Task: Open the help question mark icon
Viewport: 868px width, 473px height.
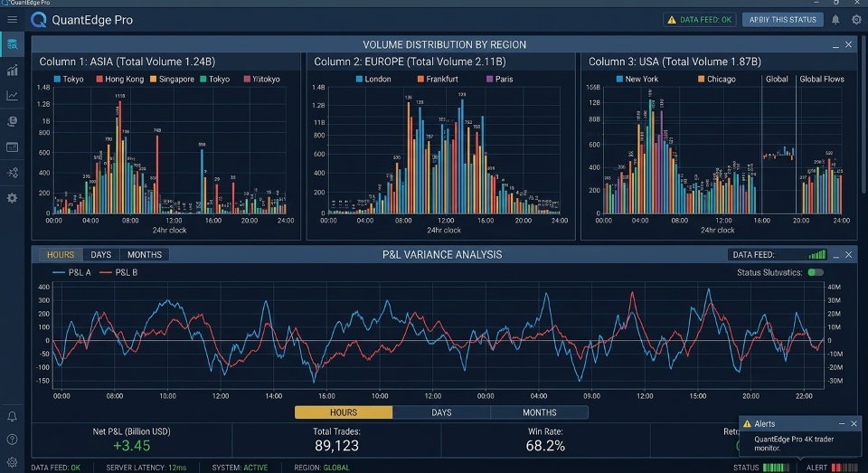Action: click(12, 440)
